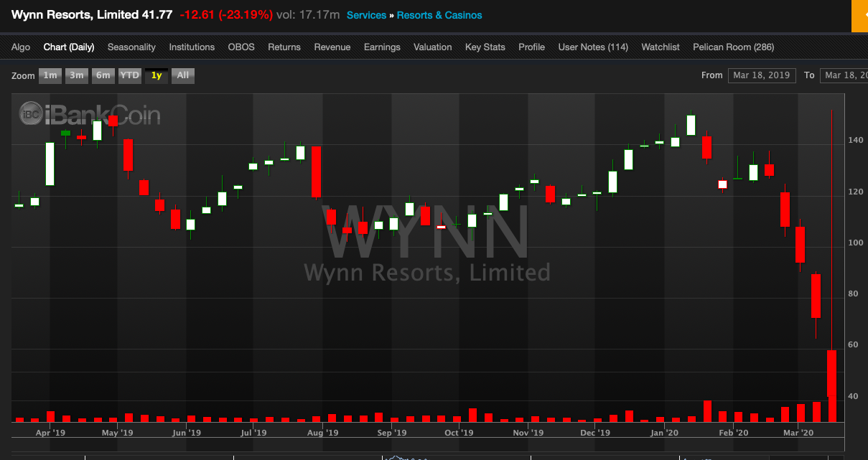Set zoom to 6m
Viewport: 868px width, 460px height.
(x=103, y=75)
